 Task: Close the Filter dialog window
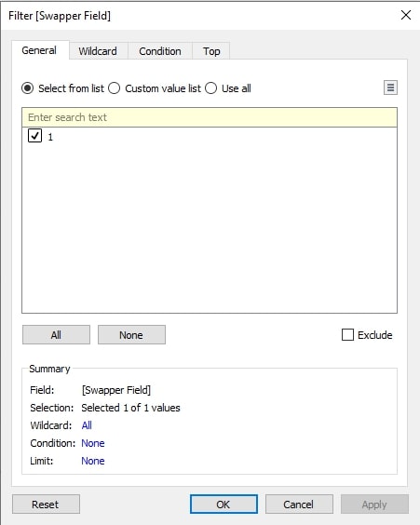pyautogui.click(x=406, y=15)
